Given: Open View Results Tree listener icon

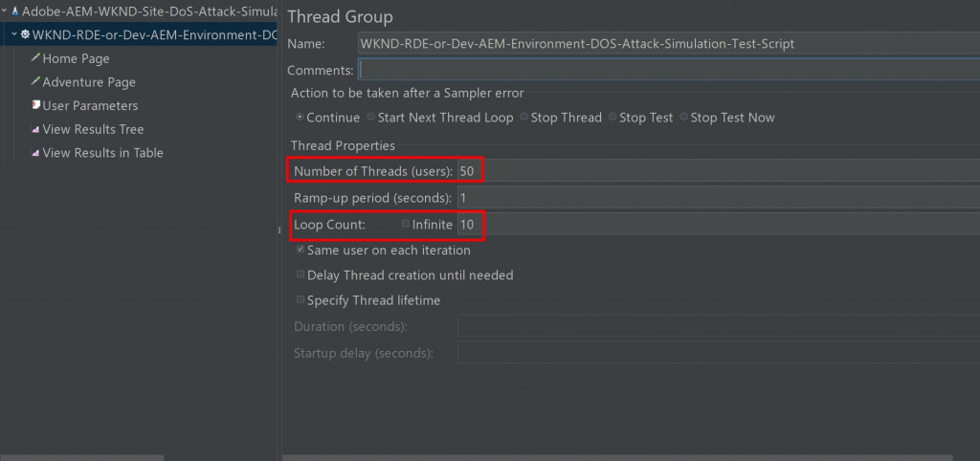Looking at the screenshot, I should [x=35, y=129].
